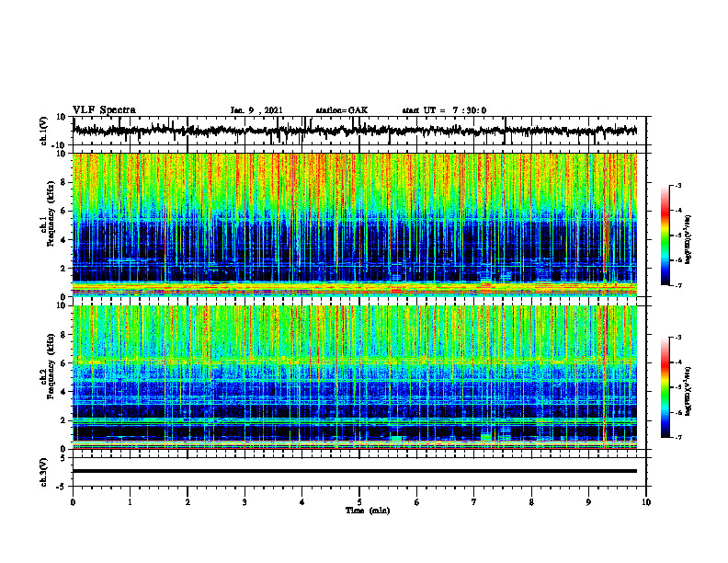
Task: Click the "ch.3(V)" axis label
Action: click(x=44, y=472)
